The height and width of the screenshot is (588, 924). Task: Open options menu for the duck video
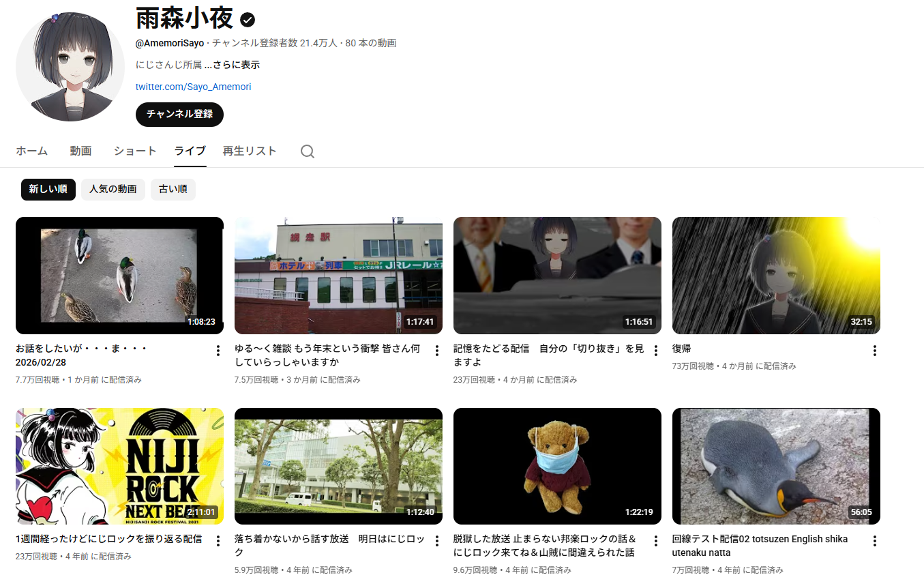tap(218, 351)
